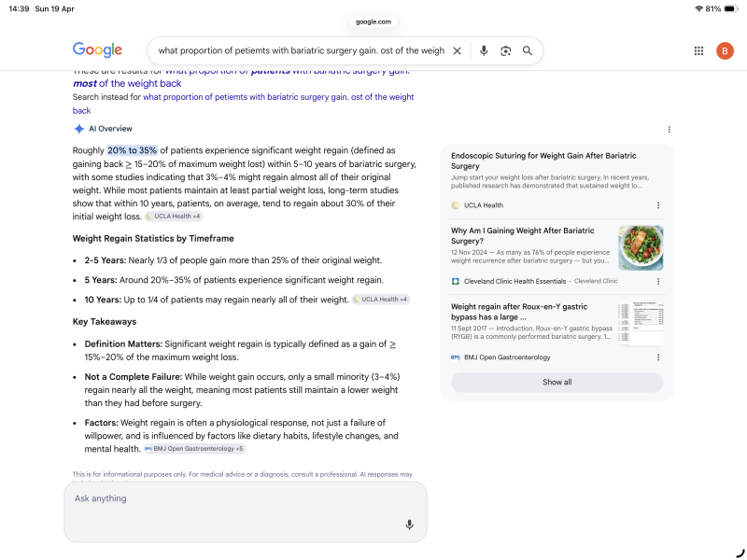Click 'Cleveland Clinic Health Essentials' source name
747x560 pixels.
tap(515, 282)
